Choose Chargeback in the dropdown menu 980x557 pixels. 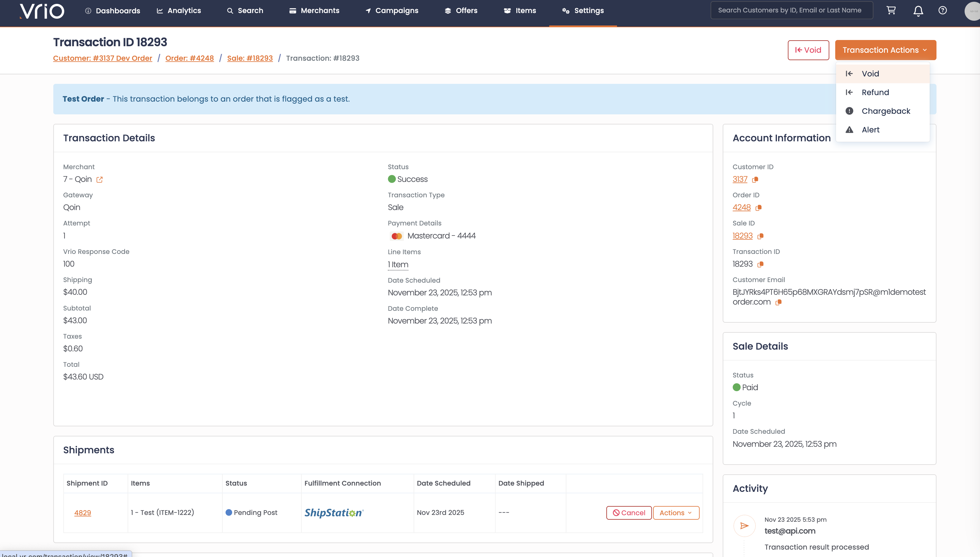pyautogui.click(x=886, y=111)
